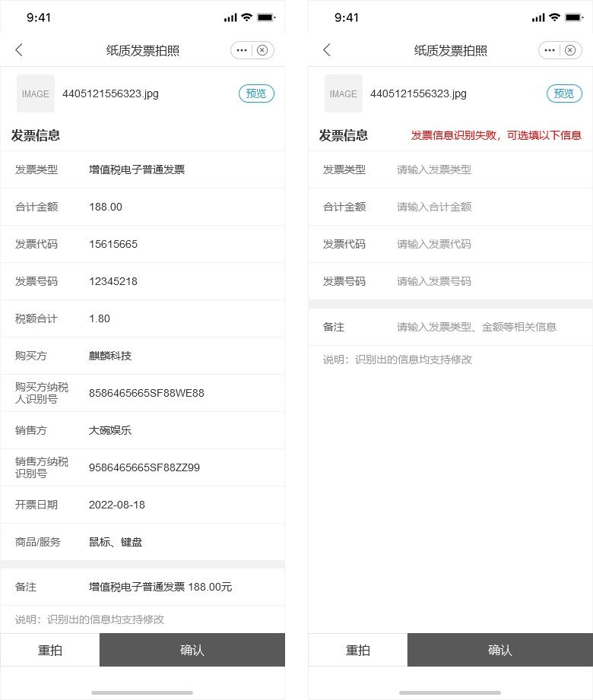Focus the remark field on the right screen
Viewport: 593px width, 700px height.
click(477, 328)
